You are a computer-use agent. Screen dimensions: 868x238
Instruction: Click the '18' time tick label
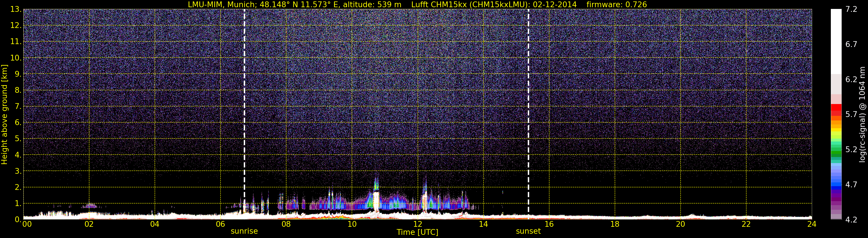[x=614, y=224]
